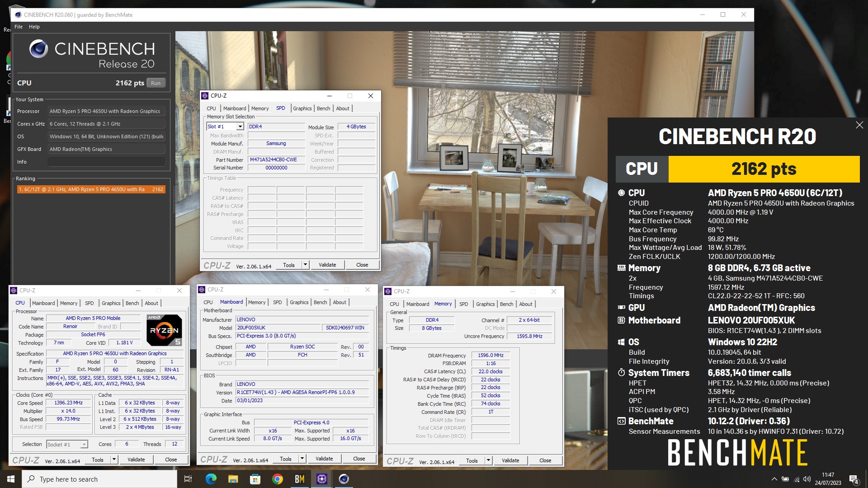Click System Timers icon in BenchMate panel
Image resolution: width=868 pixels, height=488 pixels.
(621, 373)
